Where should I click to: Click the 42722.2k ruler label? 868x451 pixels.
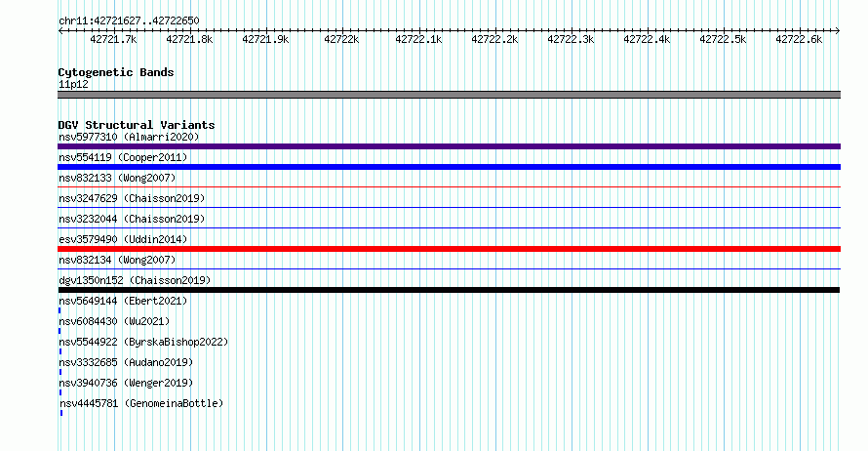tap(494, 39)
